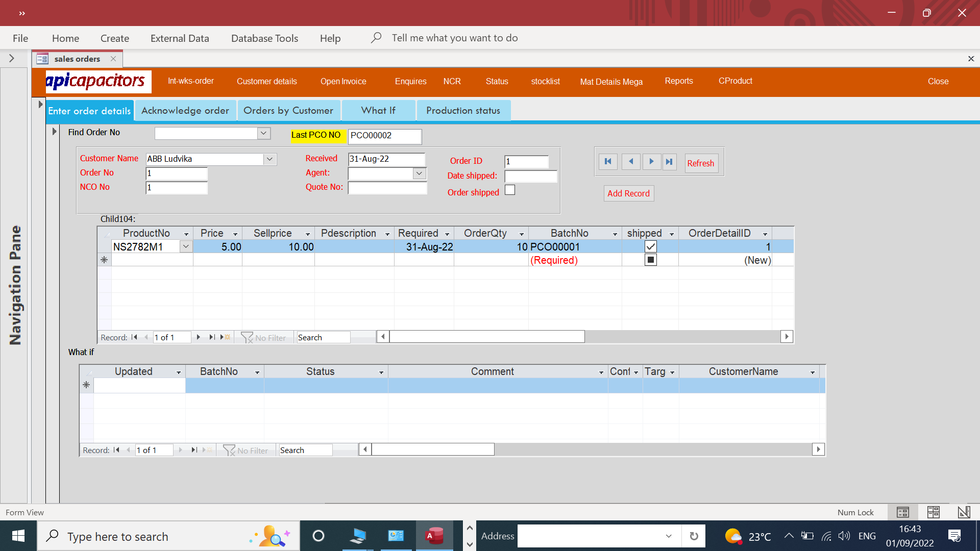980x551 pixels.
Task: Jump to last record navigation button
Action: [x=669, y=162]
